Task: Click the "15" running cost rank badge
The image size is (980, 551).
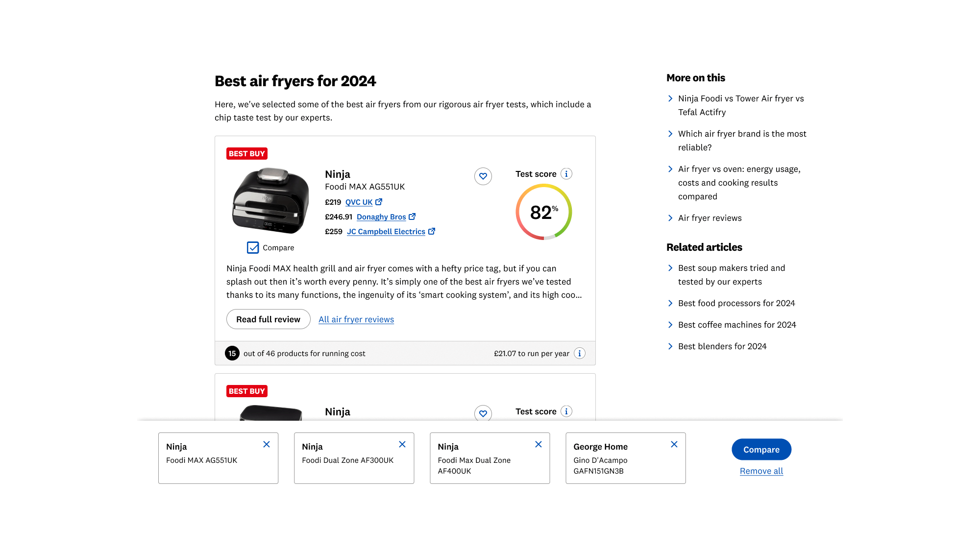Action: pyautogui.click(x=232, y=353)
